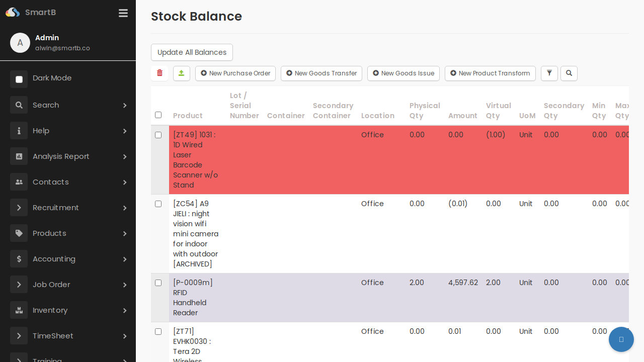Expand the Contacts sidebar section
The width and height of the screenshot is (644, 362).
point(125,182)
